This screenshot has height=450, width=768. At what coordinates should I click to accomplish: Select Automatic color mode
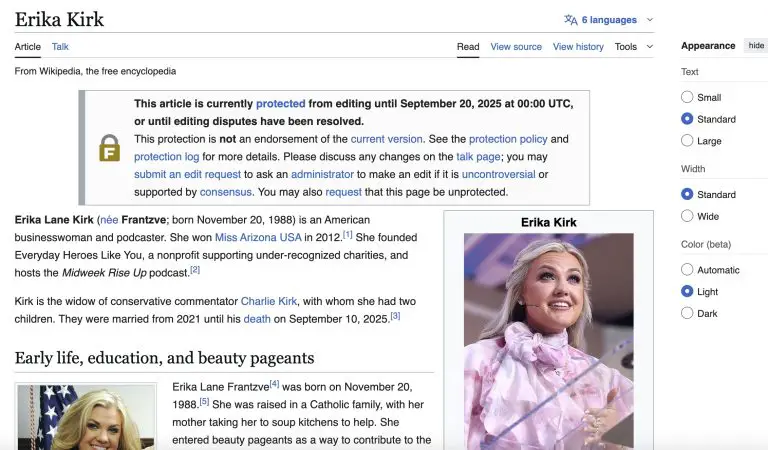point(687,269)
